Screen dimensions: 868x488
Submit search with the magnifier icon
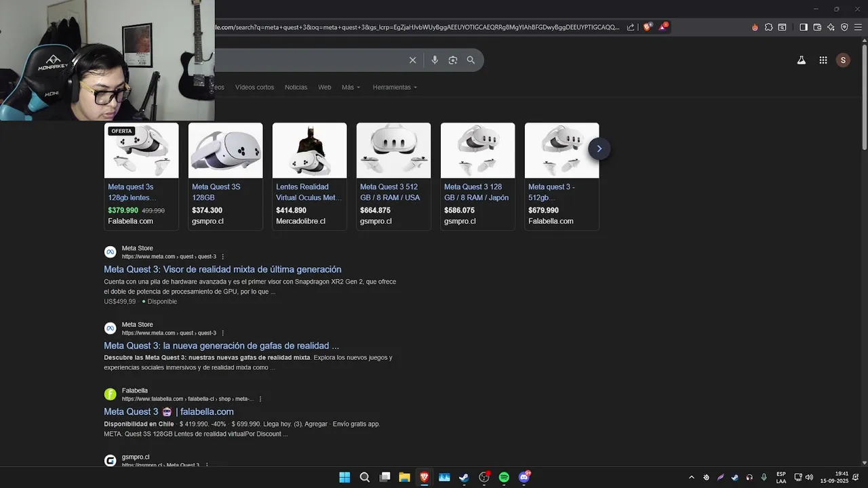click(471, 60)
